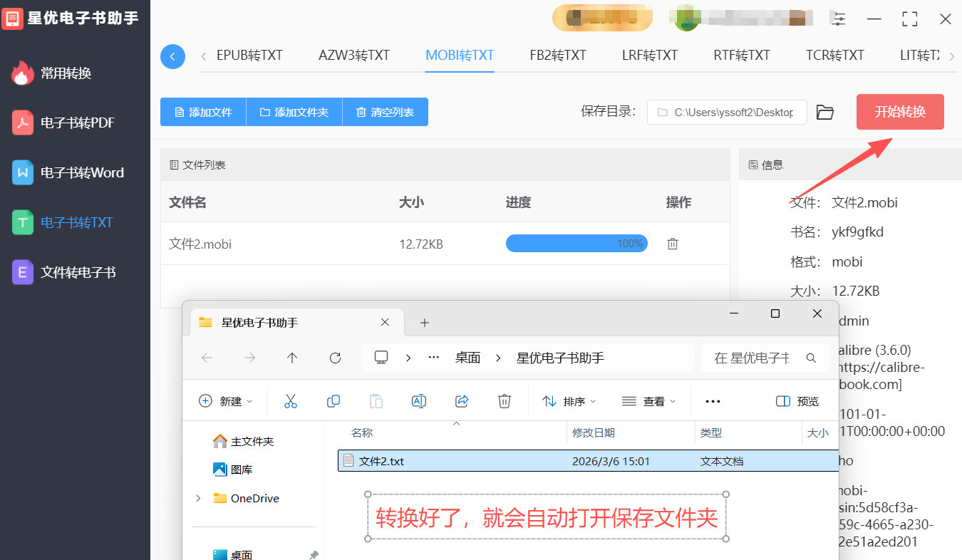Click the Copy icon in Explorer toolbar
The width and height of the screenshot is (962, 560).
point(333,401)
